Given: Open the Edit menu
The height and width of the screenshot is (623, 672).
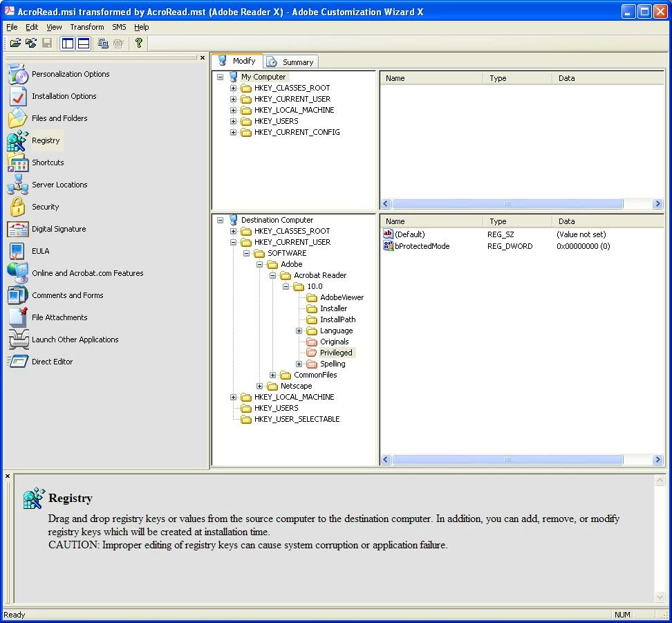Looking at the screenshot, I should point(32,27).
